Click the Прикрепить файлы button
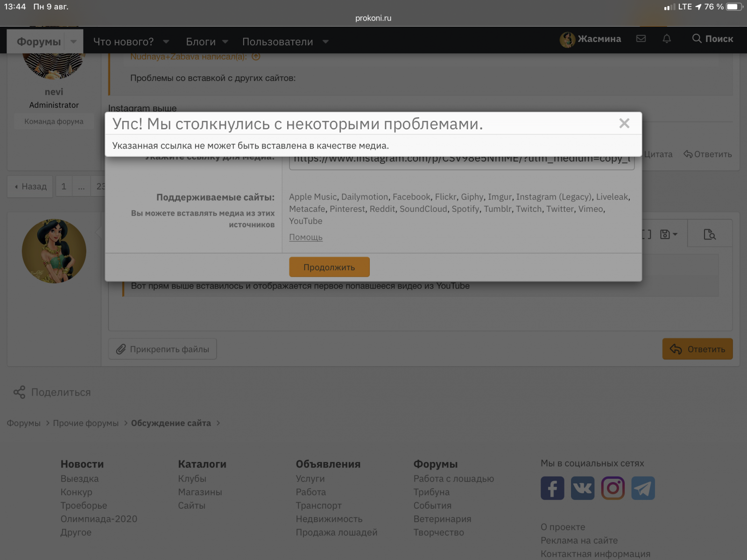The image size is (747, 560). tap(162, 349)
